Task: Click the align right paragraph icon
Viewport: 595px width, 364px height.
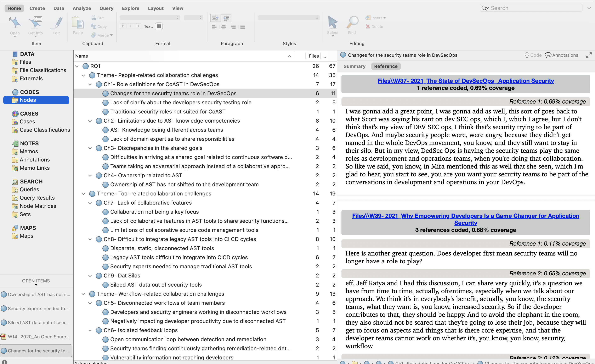Action: (x=233, y=27)
